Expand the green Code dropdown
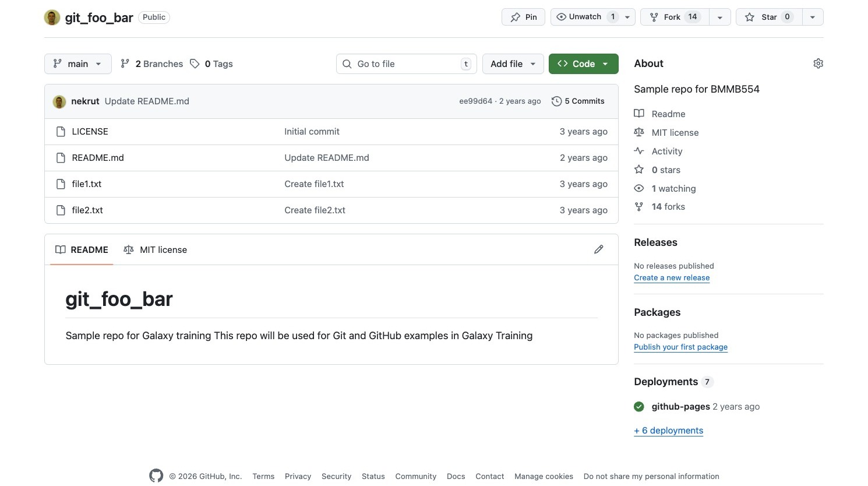Screen dimensions: 868x486 click(583, 64)
